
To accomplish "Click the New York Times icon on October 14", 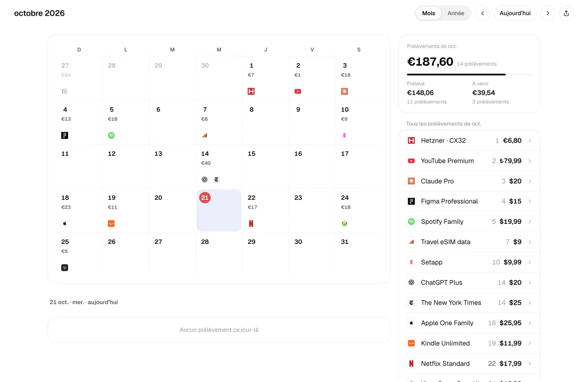I will coord(216,180).
